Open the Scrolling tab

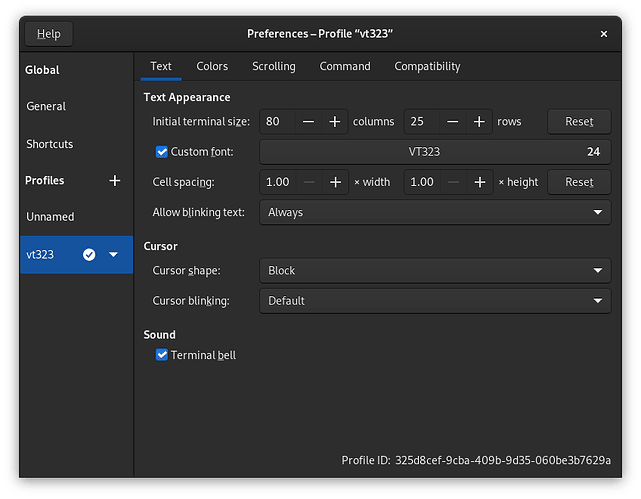point(273,67)
